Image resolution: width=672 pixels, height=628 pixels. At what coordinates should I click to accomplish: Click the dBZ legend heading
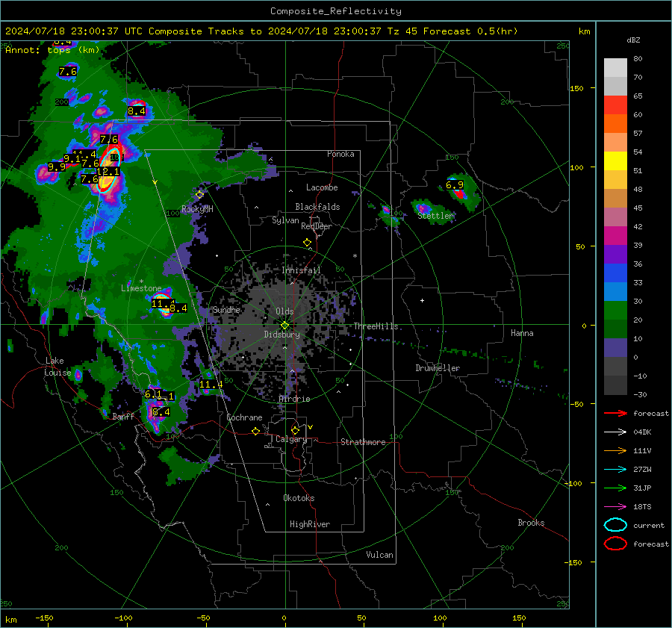[633, 40]
